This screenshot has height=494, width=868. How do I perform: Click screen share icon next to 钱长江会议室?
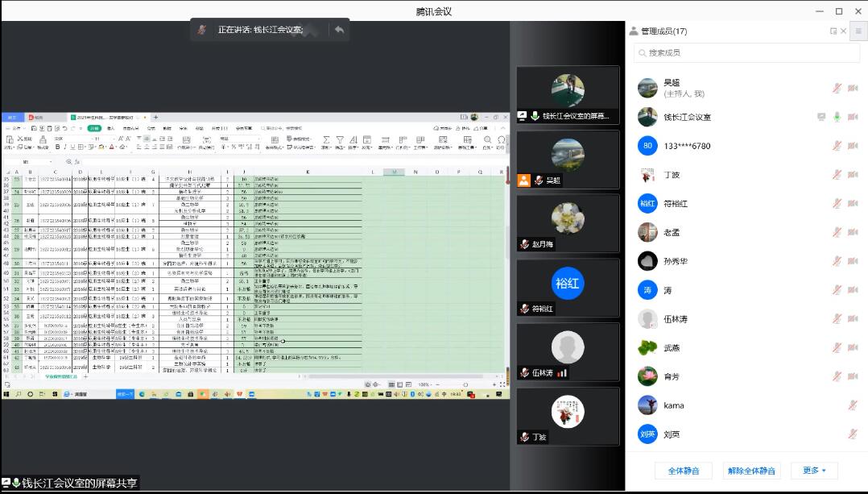tap(821, 117)
